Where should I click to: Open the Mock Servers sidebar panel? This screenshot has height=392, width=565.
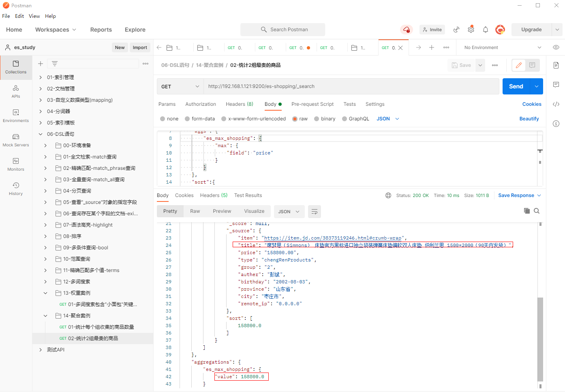coord(16,140)
